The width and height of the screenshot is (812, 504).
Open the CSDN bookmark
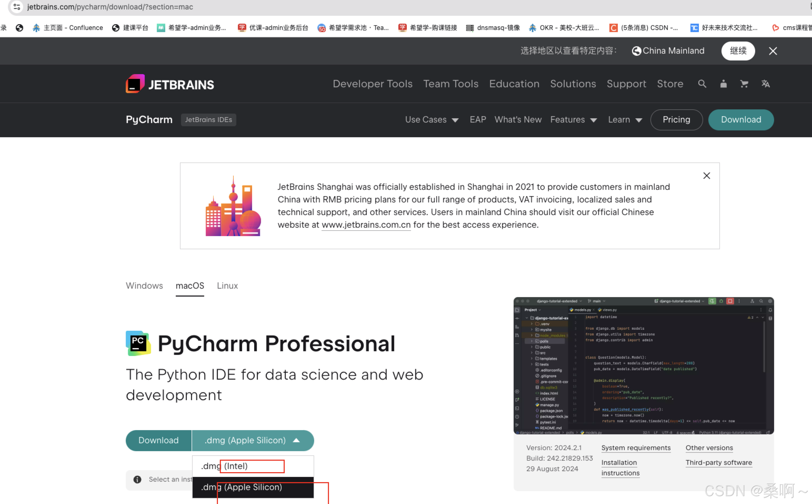pyautogui.click(x=644, y=28)
